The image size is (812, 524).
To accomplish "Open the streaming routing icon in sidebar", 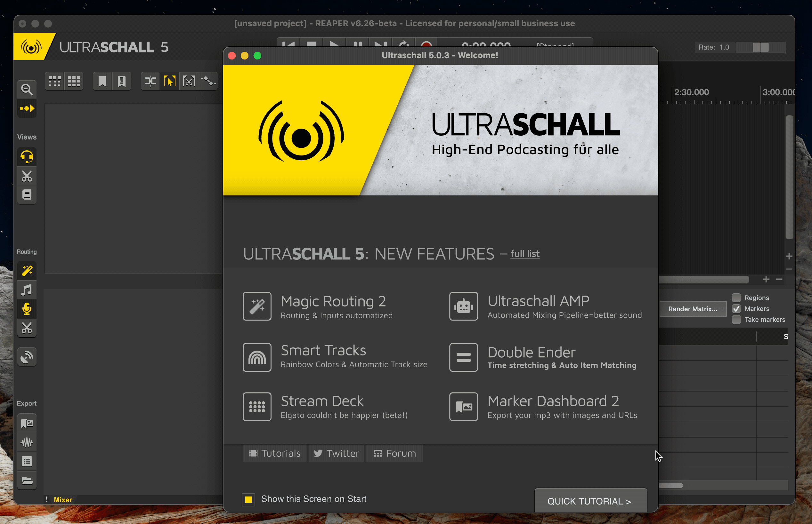I will click(x=27, y=357).
